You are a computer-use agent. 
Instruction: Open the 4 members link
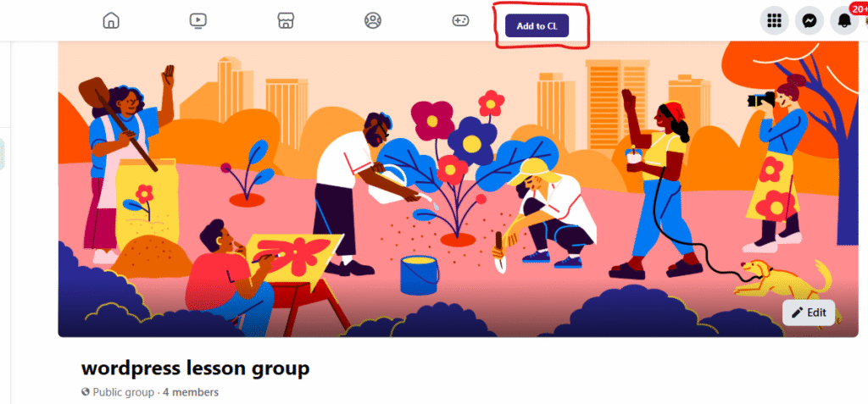(191, 392)
